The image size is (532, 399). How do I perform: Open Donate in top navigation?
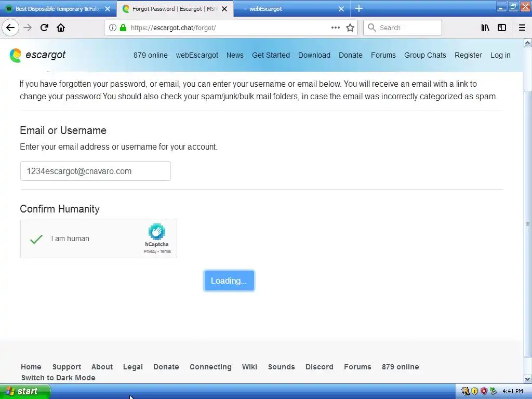tap(351, 55)
